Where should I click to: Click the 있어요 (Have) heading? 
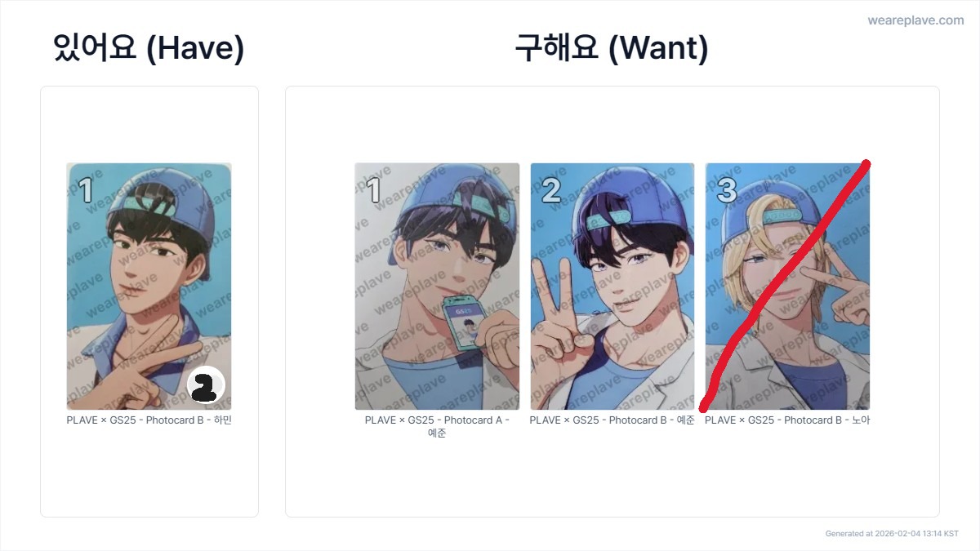[149, 49]
